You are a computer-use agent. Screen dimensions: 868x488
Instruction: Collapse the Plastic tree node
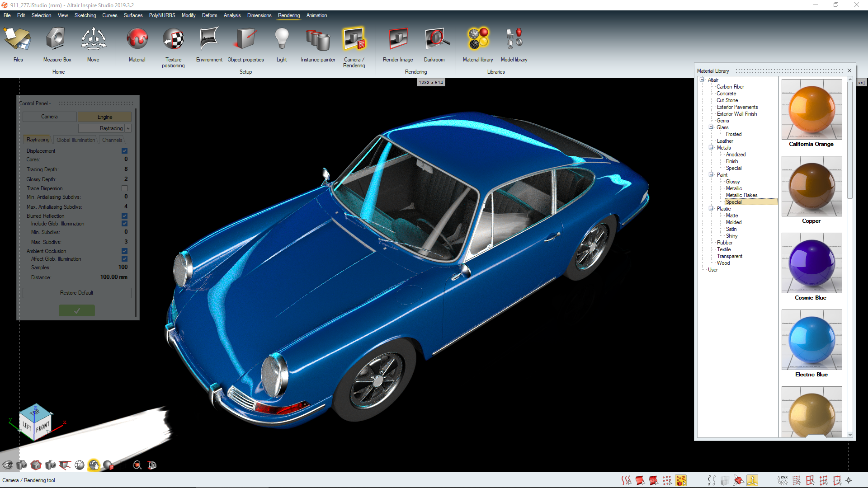coord(711,209)
